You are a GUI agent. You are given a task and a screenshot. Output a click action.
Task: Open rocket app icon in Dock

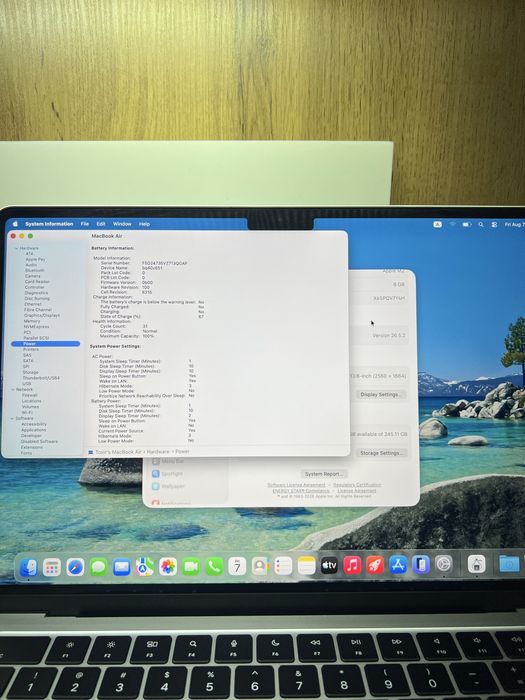[x=375, y=565]
